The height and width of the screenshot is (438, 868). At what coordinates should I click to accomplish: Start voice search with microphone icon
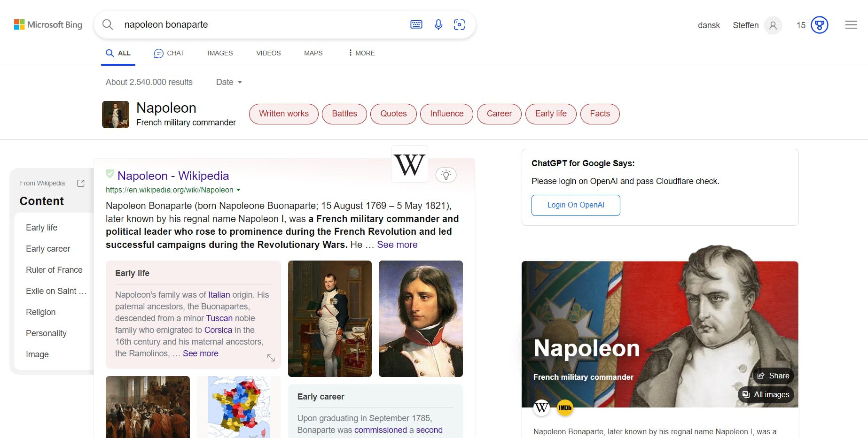438,24
